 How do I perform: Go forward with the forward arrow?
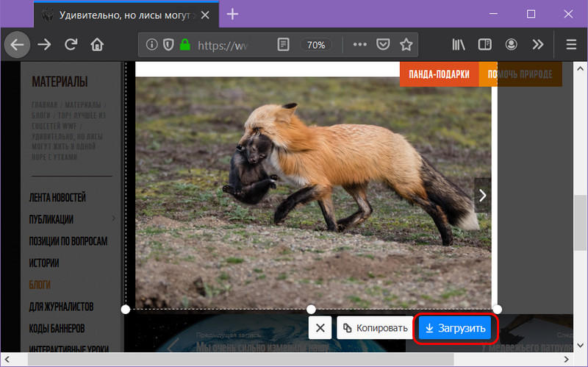pos(44,45)
